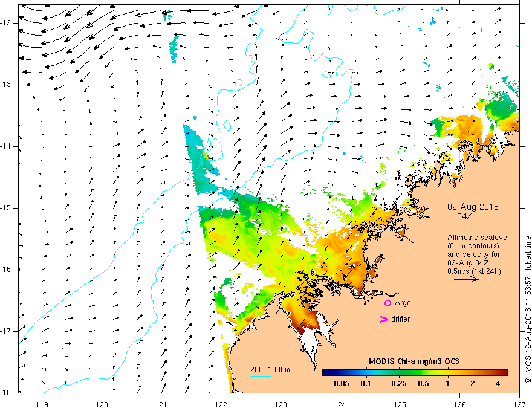Click the -14 latitude axis label
This screenshot has width=532, height=411.
pos(7,146)
